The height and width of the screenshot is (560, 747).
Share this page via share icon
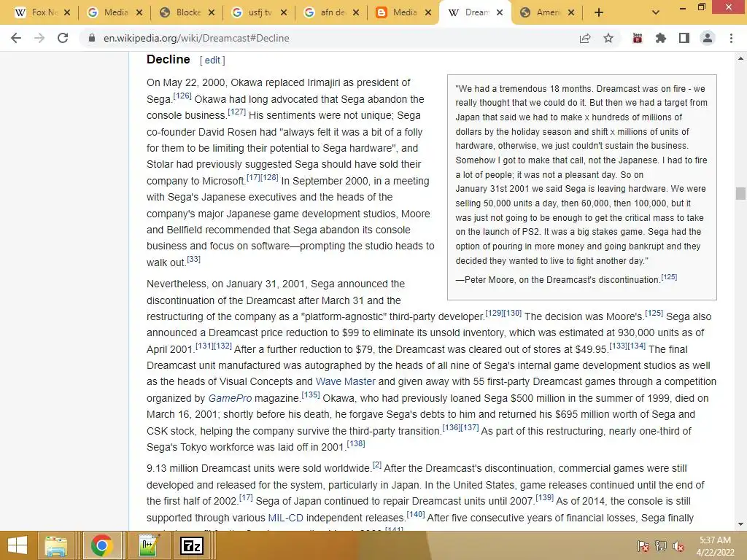point(585,38)
